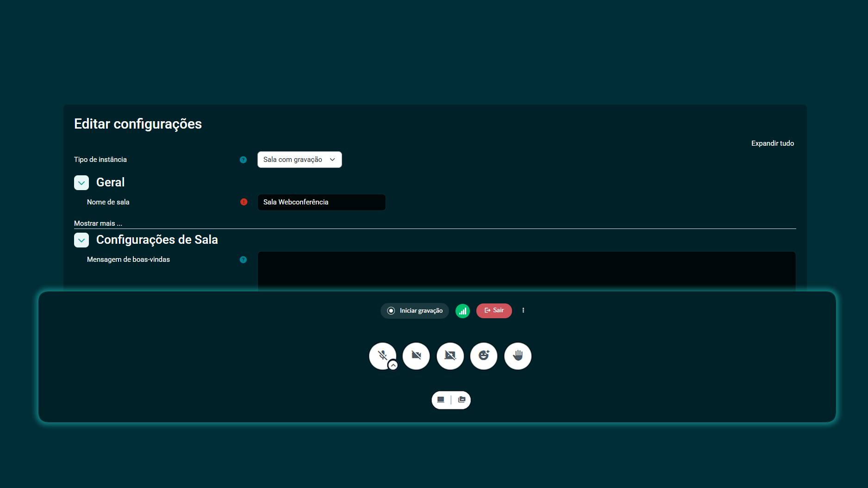Open help for Mensagem de boas-vindas
The image size is (868, 488).
click(x=243, y=259)
